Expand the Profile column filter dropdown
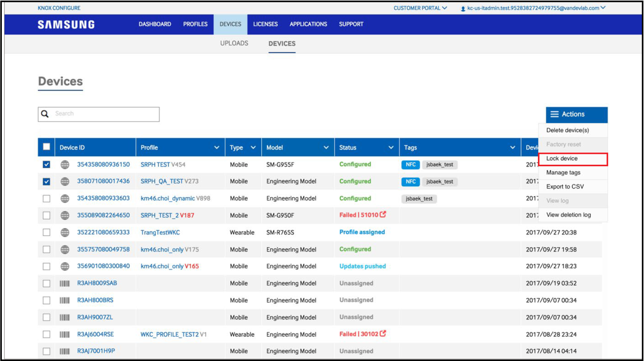 click(x=217, y=148)
